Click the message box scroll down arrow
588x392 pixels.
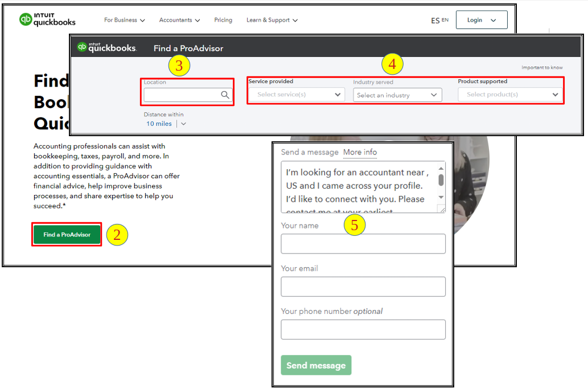[x=441, y=197]
